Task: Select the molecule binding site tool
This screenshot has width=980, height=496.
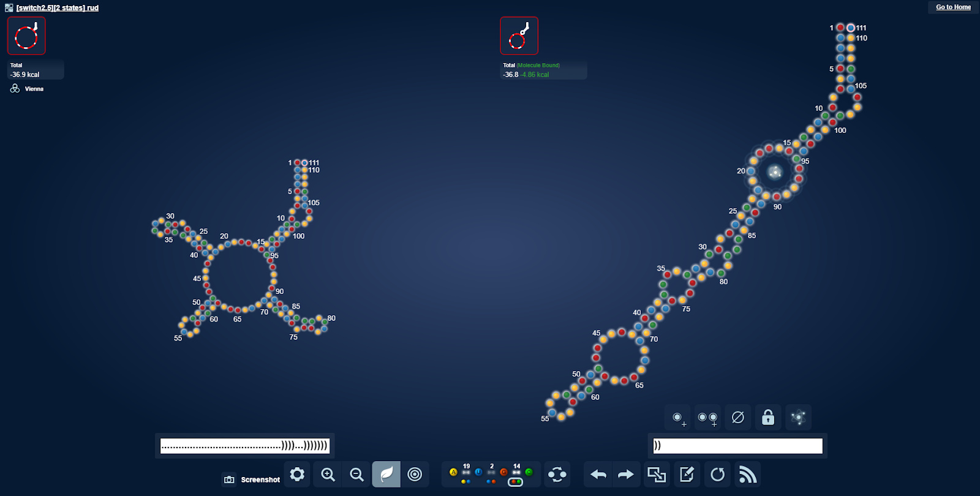Action: [797, 418]
